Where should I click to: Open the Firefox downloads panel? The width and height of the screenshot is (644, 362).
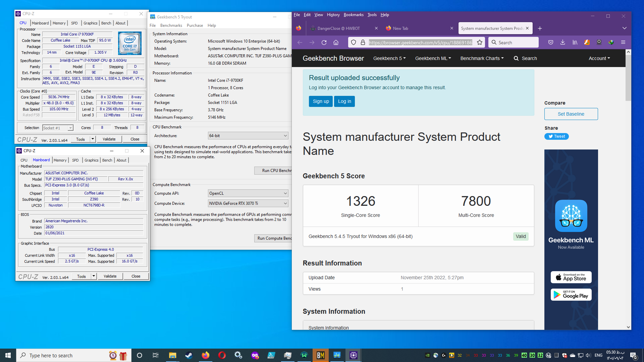(x=562, y=42)
